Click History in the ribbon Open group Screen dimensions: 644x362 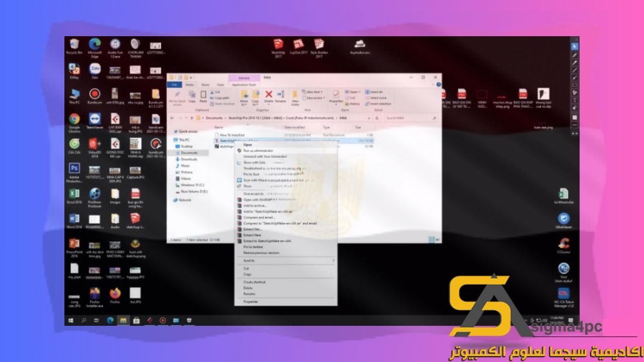click(353, 104)
